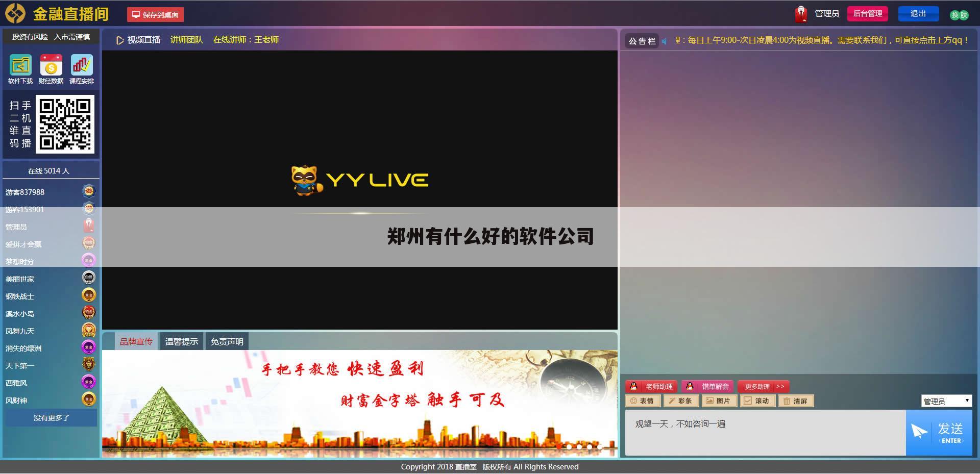Click badge icon next to 钢铁战士

click(x=89, y=295)
